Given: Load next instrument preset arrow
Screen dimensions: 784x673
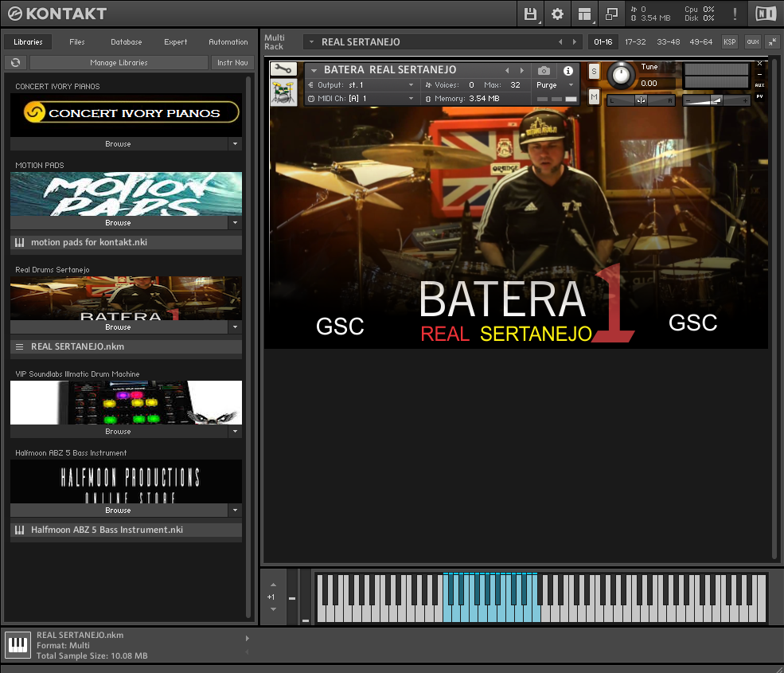Looking at the screenshot, I should click(x=522, y=70).
